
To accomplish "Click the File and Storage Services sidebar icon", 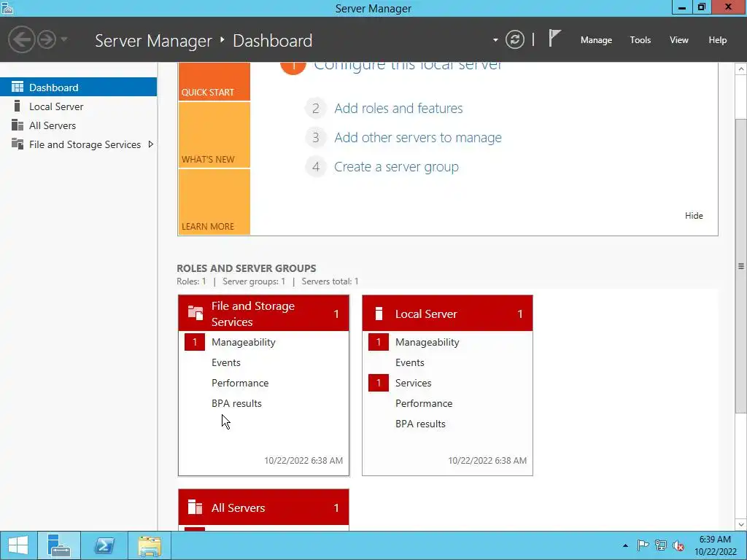I will [18, 144].
